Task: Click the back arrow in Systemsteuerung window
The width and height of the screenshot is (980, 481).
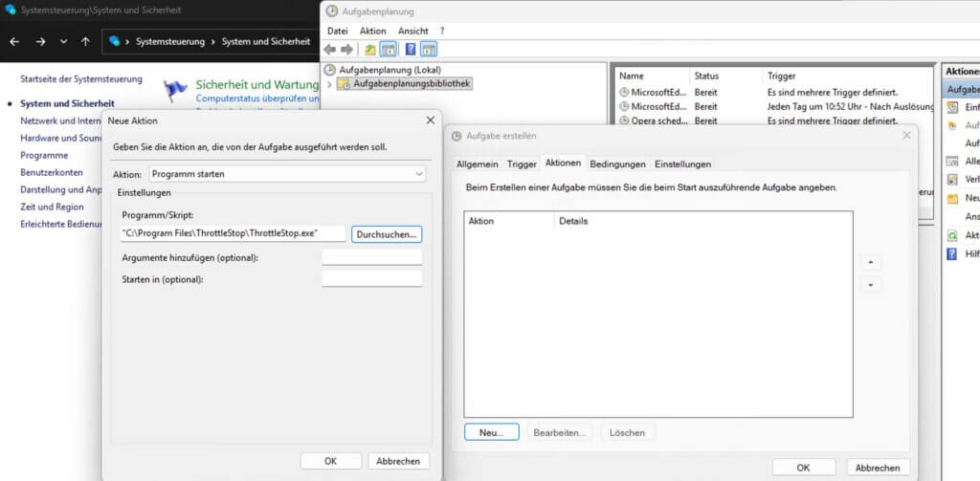Action: point(14,41)
